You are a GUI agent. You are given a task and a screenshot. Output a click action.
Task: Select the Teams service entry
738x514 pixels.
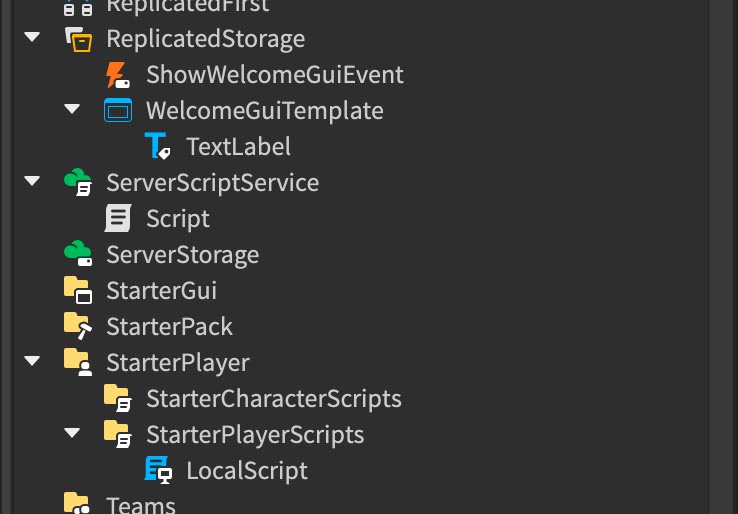(x=141, y=506)
